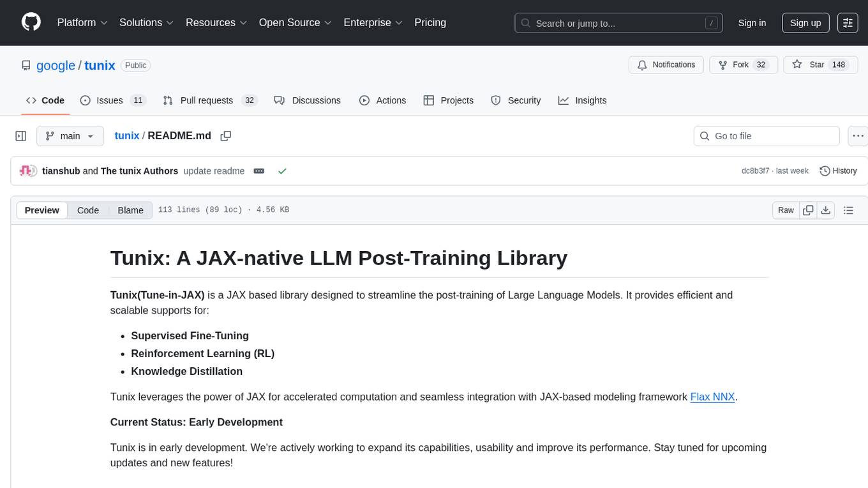The width and height of the screenshot is (868, 488).
Task: View the commit checks green checkmark
Action: (282, 171)
